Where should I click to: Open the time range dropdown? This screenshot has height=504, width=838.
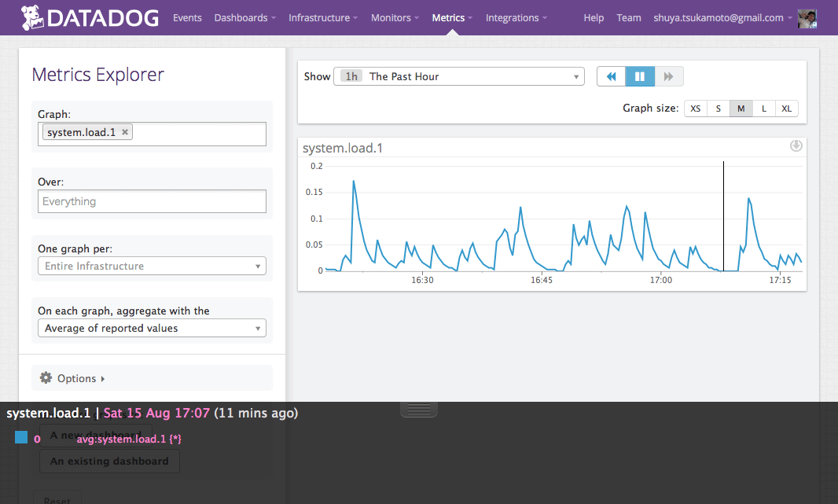click(459, 76)
